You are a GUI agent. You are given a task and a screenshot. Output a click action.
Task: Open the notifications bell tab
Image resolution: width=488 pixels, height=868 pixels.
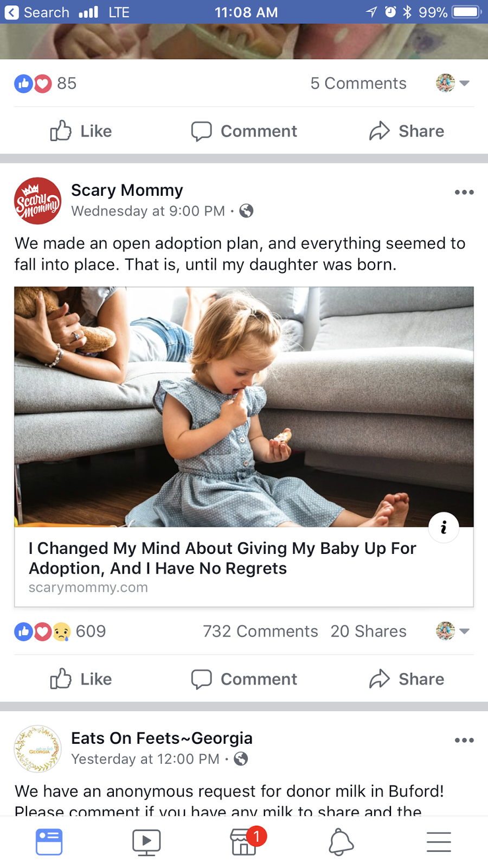(341, 842)
